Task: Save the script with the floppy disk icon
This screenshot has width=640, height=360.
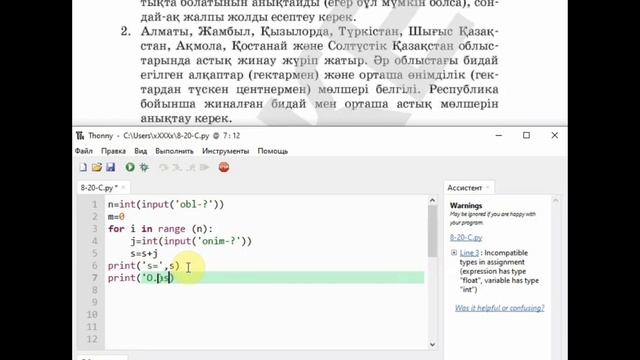Action: coord(111,167)
